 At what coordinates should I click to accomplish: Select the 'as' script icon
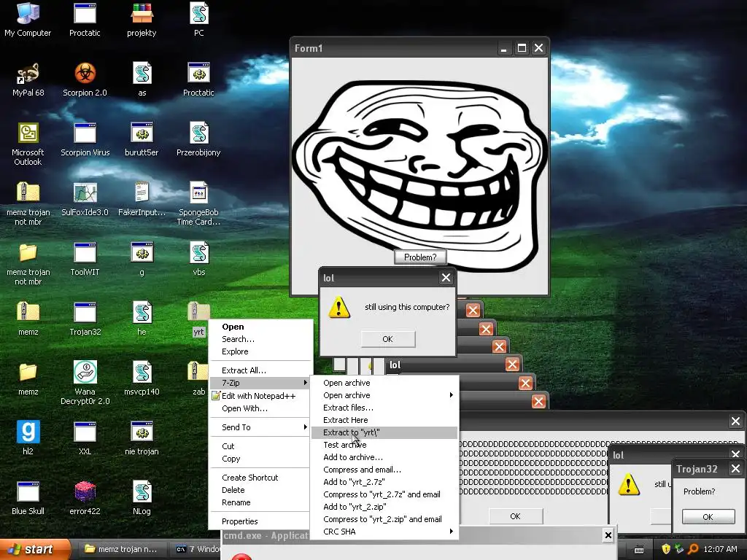point(142,79)
